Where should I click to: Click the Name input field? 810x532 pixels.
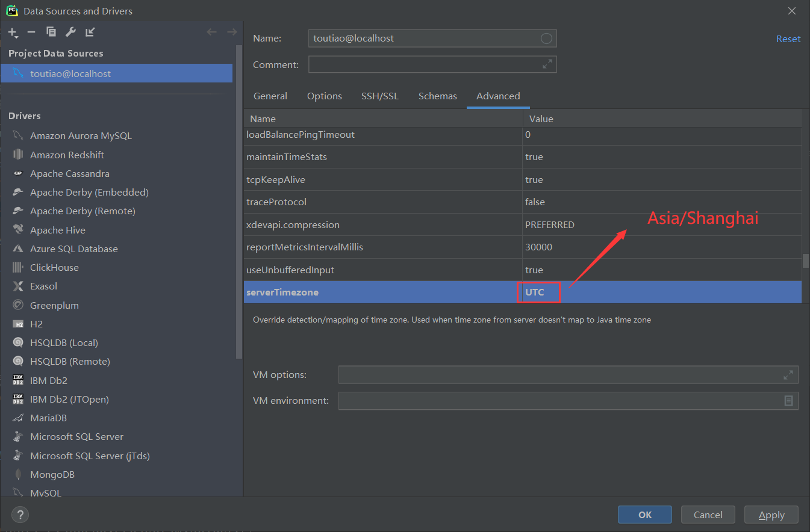point(432,39)
